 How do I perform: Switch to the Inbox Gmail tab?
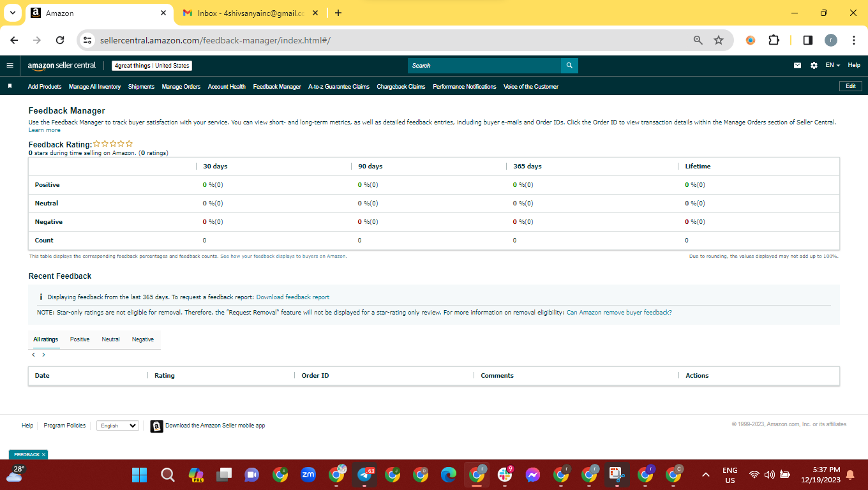click(250, 13)
